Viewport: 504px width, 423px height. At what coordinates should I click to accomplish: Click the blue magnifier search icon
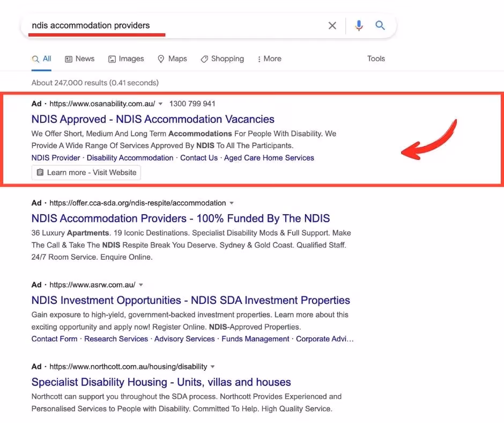(380, 25)
